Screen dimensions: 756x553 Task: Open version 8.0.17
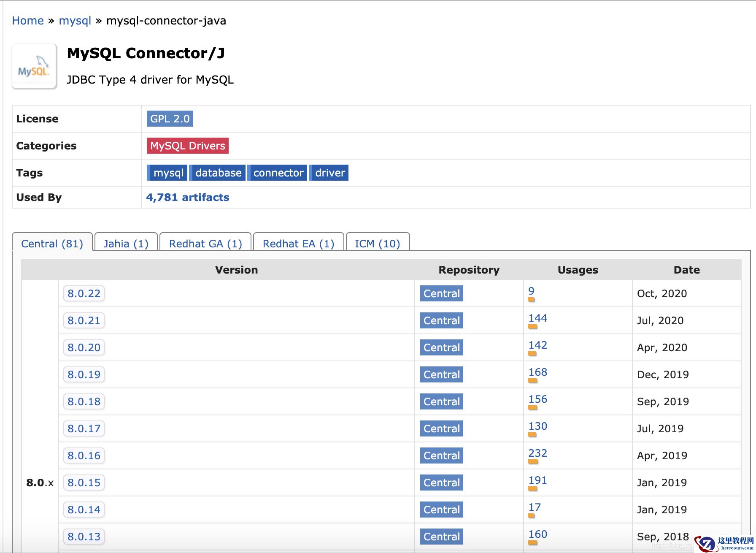84,428
